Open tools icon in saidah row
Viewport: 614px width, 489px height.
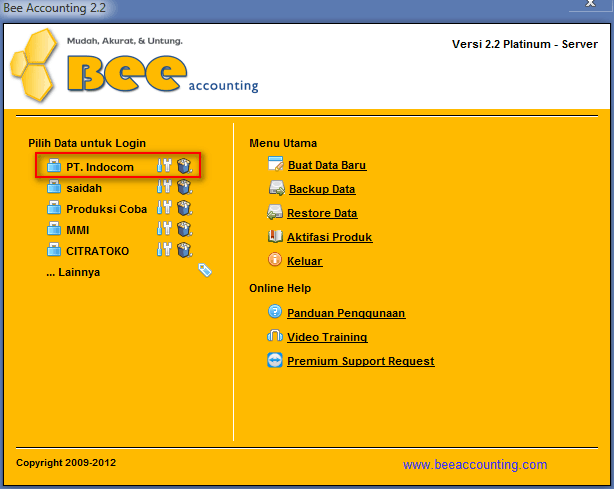(164, 187)
